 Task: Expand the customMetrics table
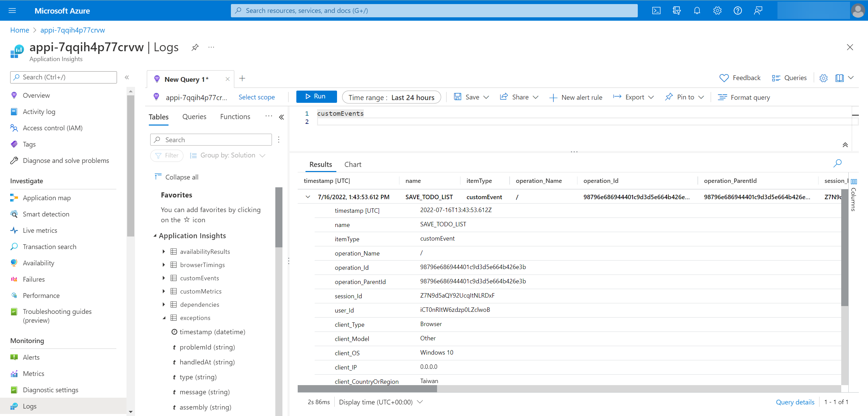[x=164, y=291]
